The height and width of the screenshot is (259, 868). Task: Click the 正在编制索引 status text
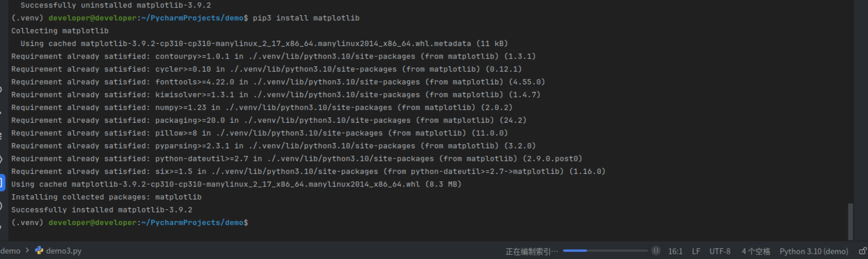coord(532,252)
